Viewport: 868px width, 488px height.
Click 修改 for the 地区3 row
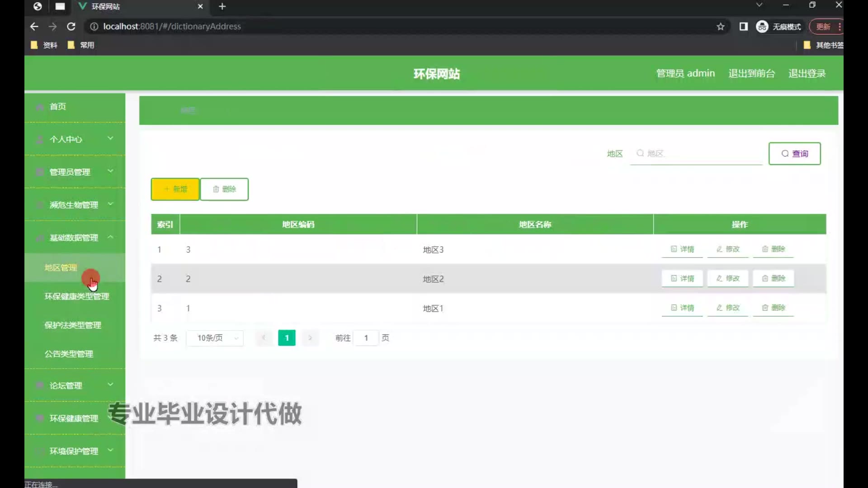(728, 249)
